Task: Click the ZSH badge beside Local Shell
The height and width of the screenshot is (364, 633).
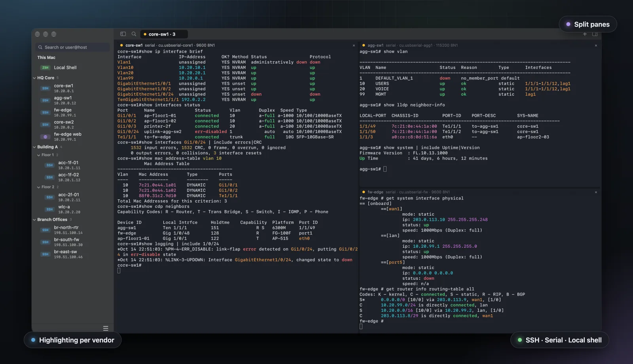Action: click(x=45, y=68)
